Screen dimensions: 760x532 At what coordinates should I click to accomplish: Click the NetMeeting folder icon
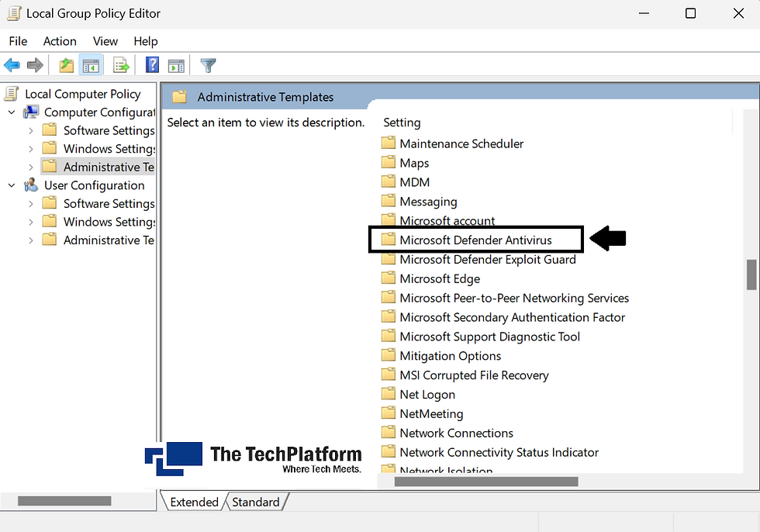[389, 413]
